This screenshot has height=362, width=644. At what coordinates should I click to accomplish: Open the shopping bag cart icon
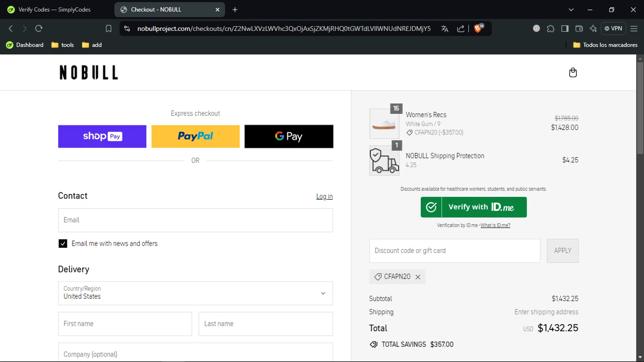tap(573, 73)
